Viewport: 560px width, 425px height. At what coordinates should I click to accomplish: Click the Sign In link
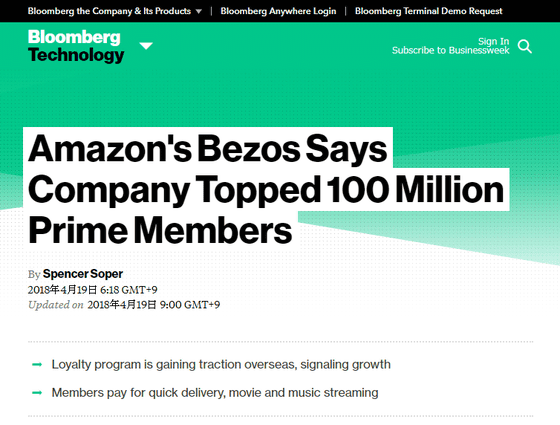pyautogui.click(x=494, y=41)
